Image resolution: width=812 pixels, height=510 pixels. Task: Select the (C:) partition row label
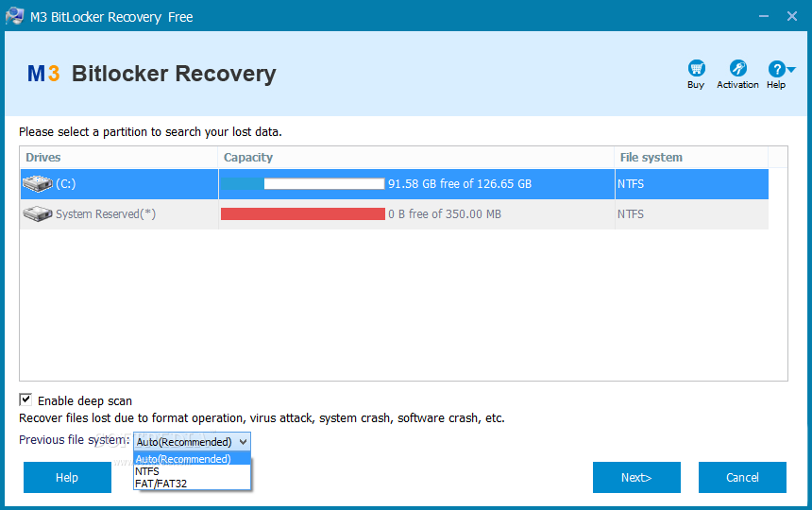[x=66, y=184]
